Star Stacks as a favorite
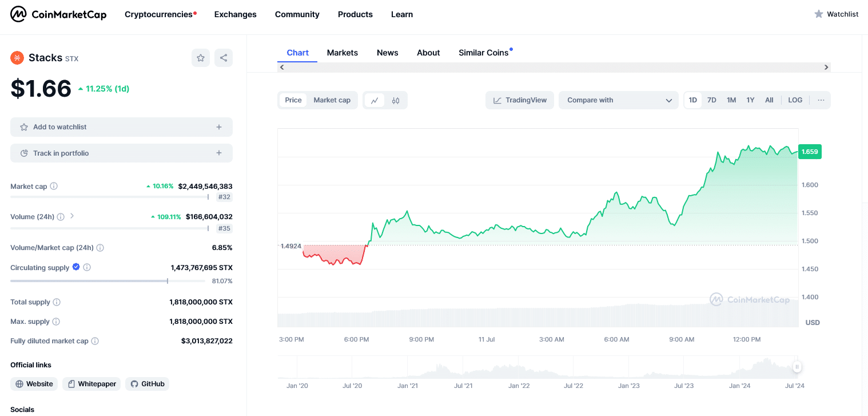 click(x=201, y=58)
